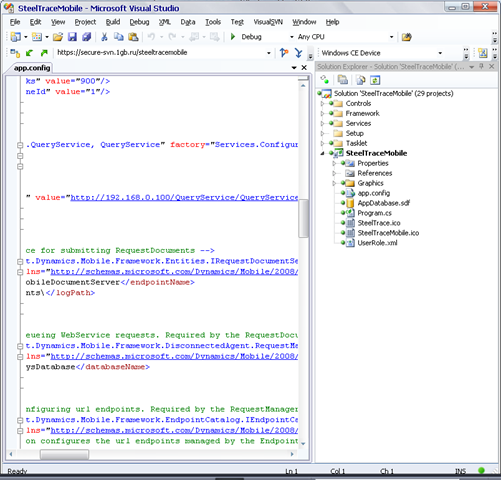The height and width of the screenshot is (480, 501).
Task: Open the Build menu
Action: point(113,22)
